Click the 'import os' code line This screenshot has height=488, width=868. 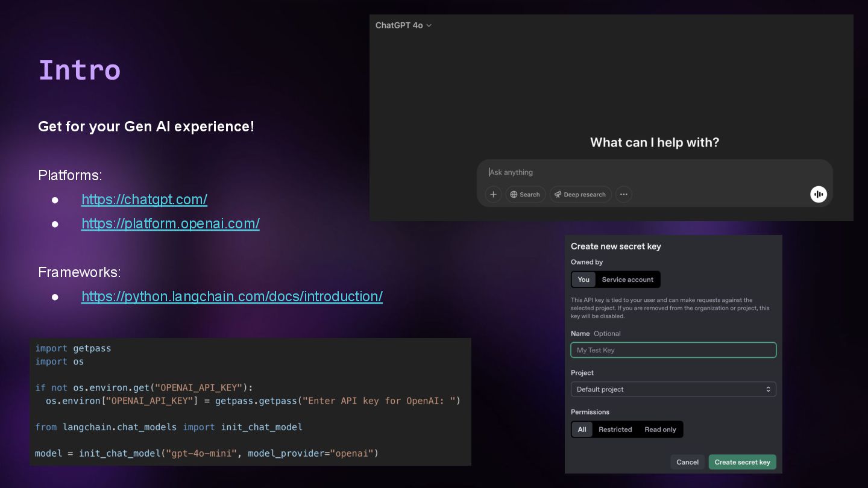click(59, 361)
